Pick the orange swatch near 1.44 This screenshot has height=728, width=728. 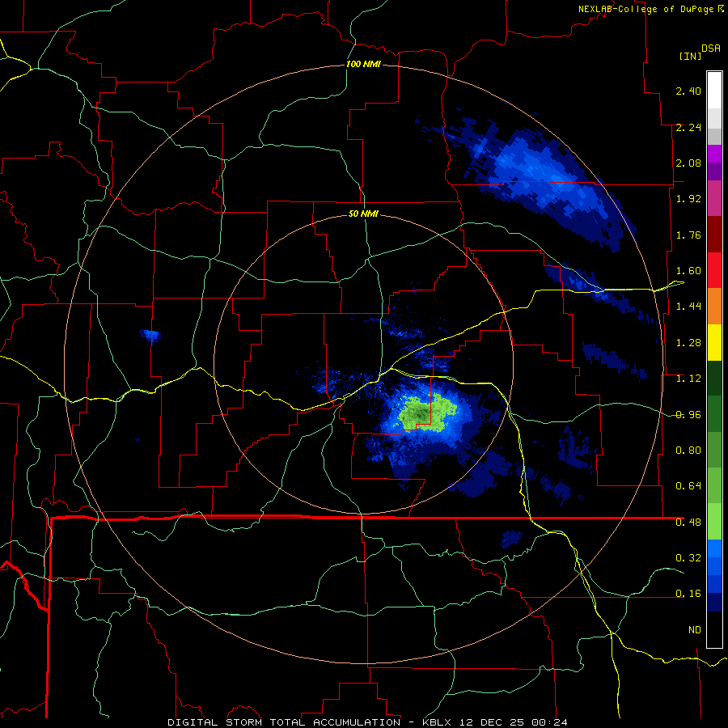point(714,306)
